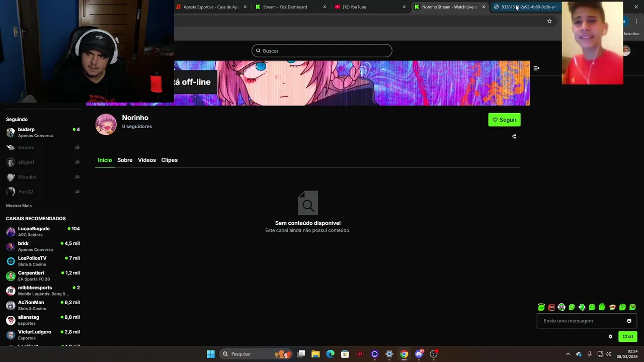Insert the angry red emote
This screenshot has height=362, width=644.
click(x=551, y=307)
